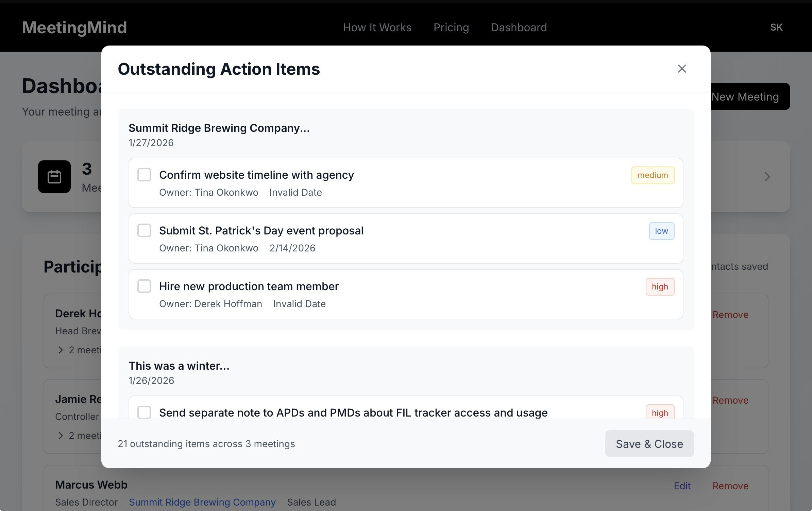Open the SK user avatar menu

[x=776, y=28]
